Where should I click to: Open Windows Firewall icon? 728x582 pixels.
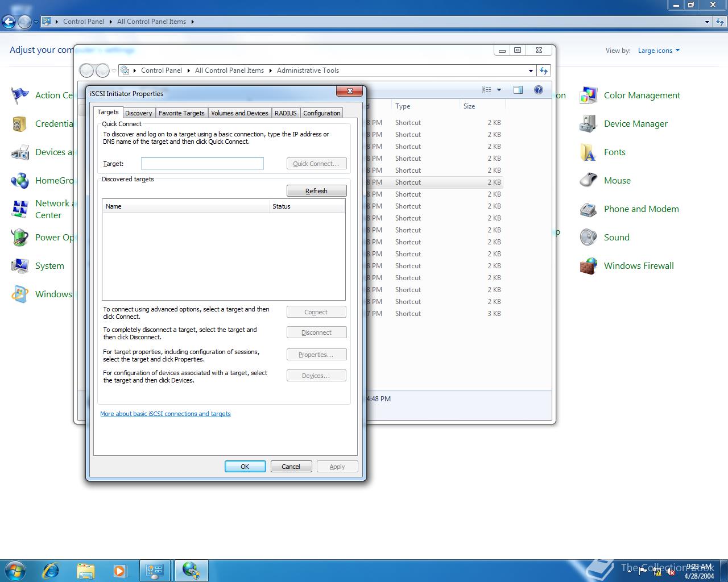click(588, 266)
